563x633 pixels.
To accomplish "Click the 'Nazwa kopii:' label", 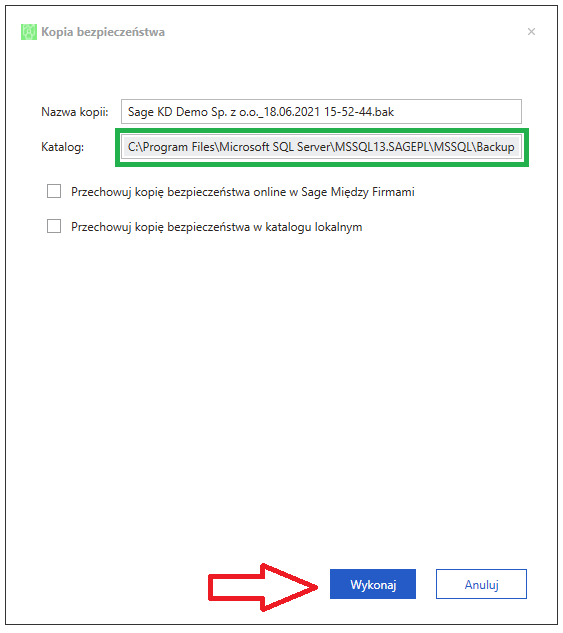I will click(x=75, y=112).
